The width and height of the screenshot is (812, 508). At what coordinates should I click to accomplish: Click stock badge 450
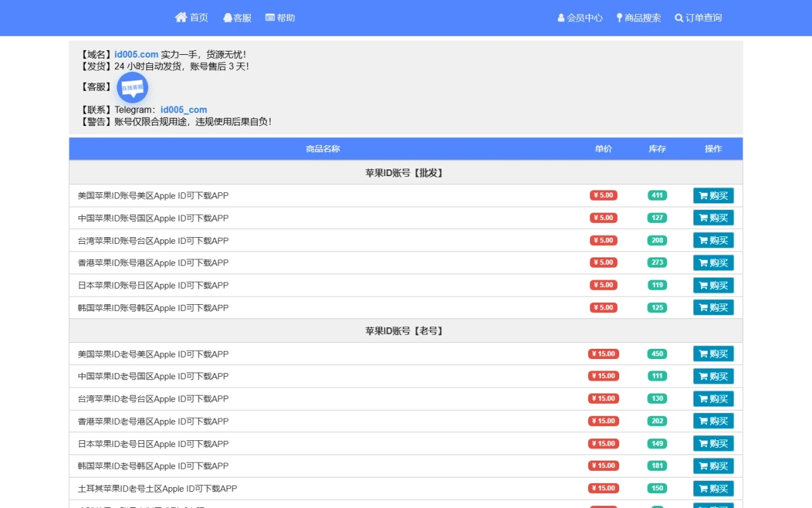coord(657,354)
